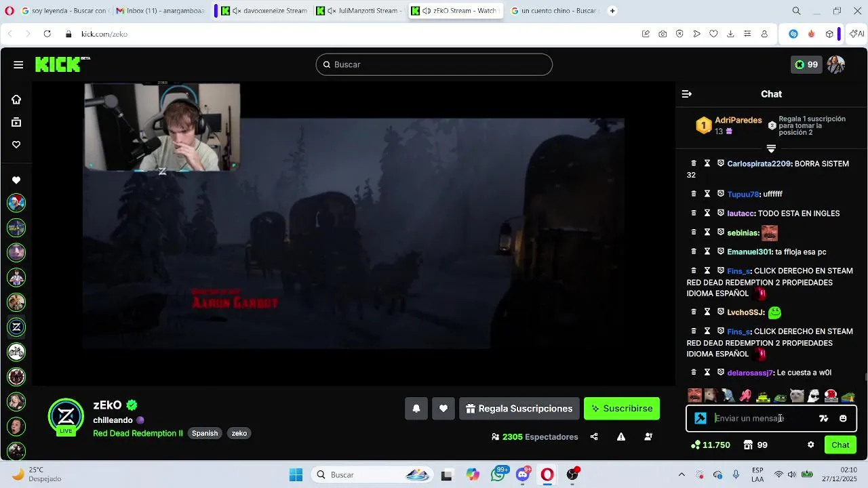This screenshot has height=488, width=868.
Task: Insert the first quick emote laughing man
Action: [694, 396]
